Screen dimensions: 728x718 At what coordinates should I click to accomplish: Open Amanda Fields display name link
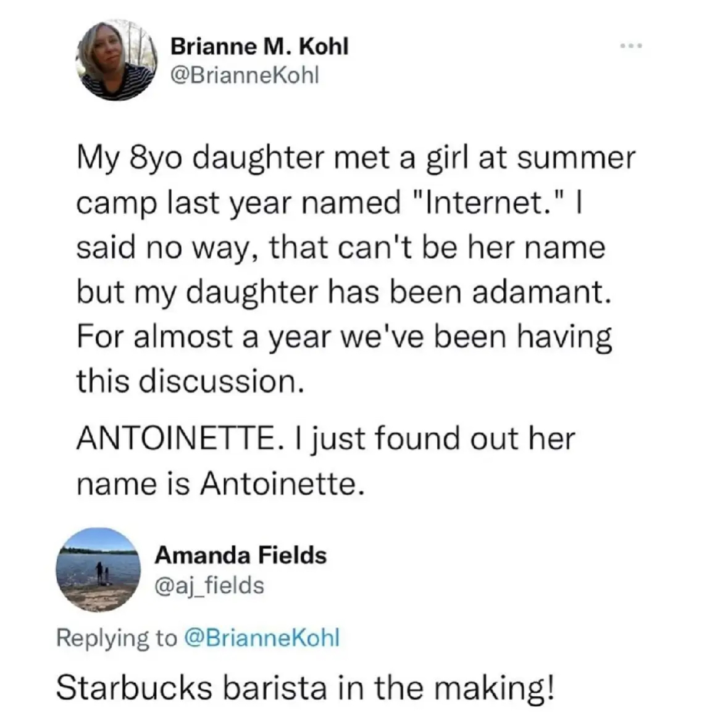pos(240,554)
